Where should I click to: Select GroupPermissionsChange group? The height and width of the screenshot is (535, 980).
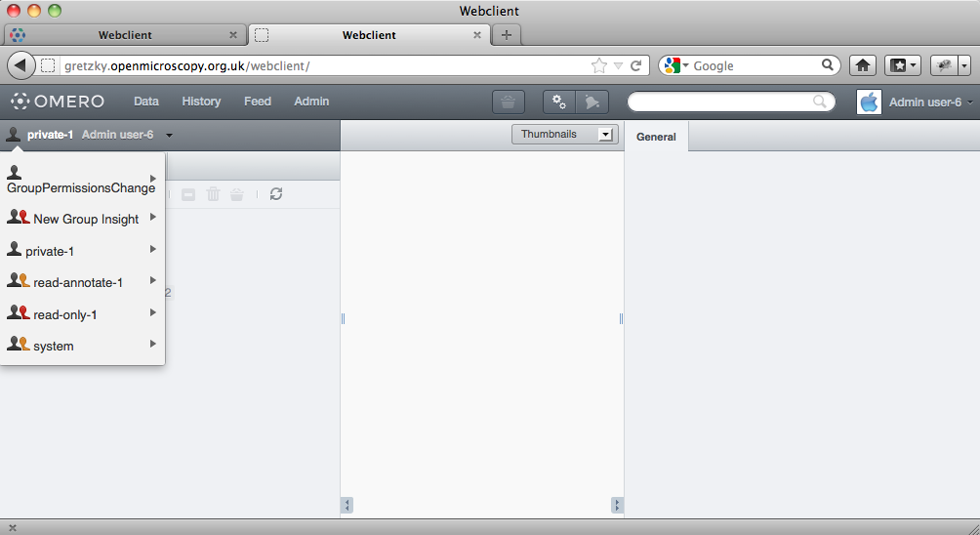tap(81, 180)
